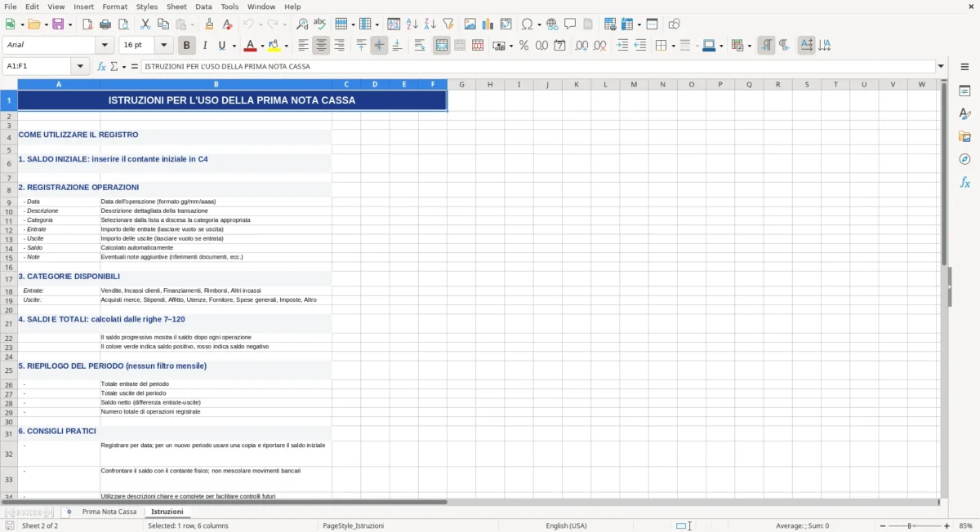This screenshot has height=532, width=980.
Task: Click Insert Comment icon
Action: pos(571,24)
